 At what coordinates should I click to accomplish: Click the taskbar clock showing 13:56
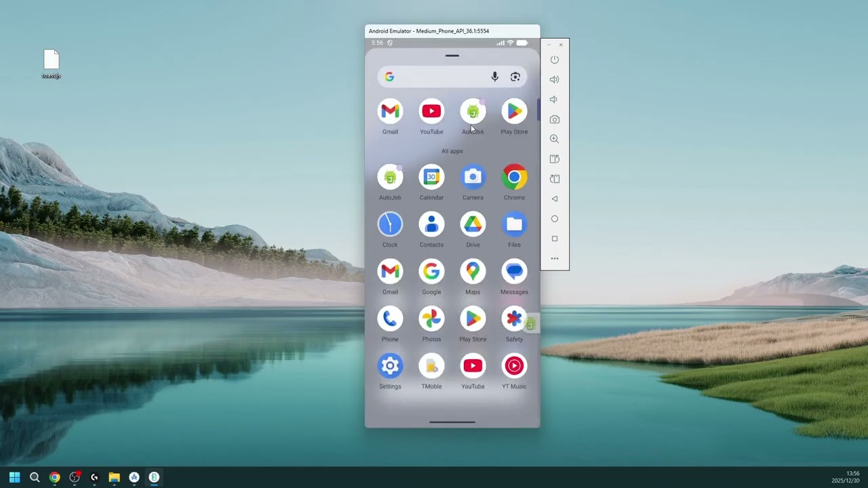tap(846, 477)
